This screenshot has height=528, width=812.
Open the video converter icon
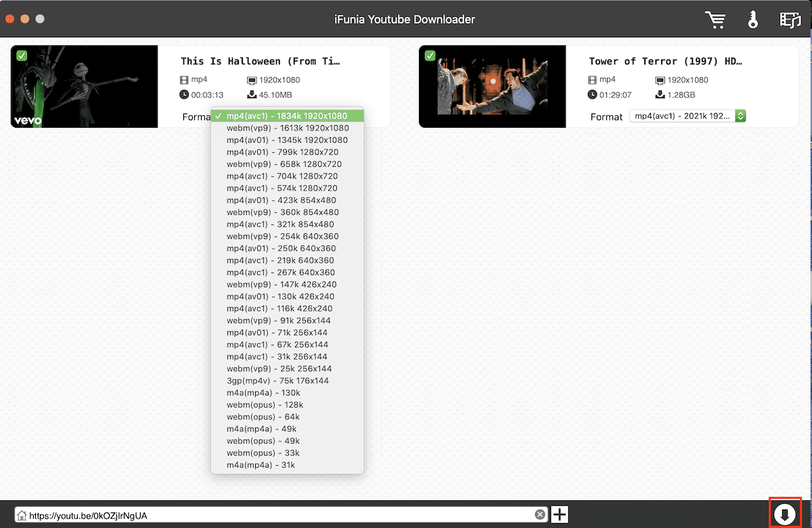[x=790, y=20]
